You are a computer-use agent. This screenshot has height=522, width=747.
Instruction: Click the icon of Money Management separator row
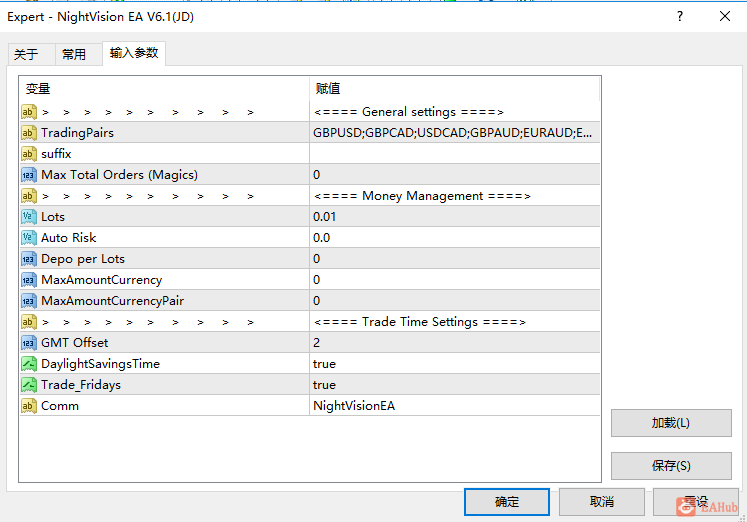click(29, 196)
